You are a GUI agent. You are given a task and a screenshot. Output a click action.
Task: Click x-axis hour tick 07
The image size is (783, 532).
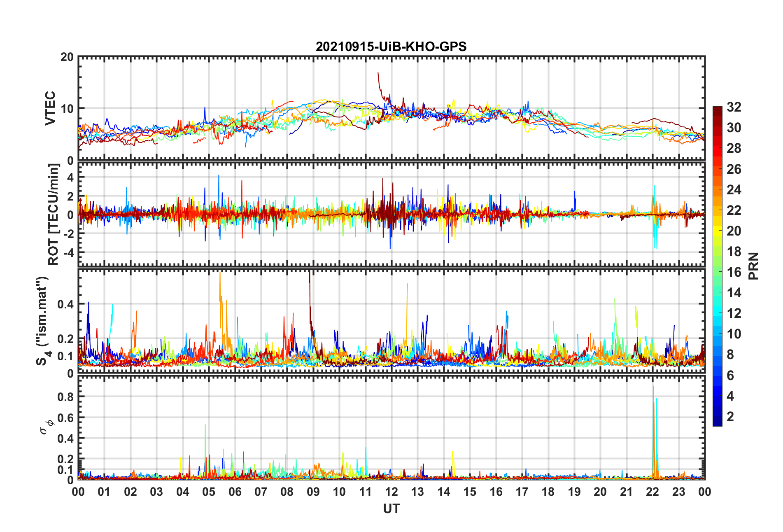click(x=261, y=492)
